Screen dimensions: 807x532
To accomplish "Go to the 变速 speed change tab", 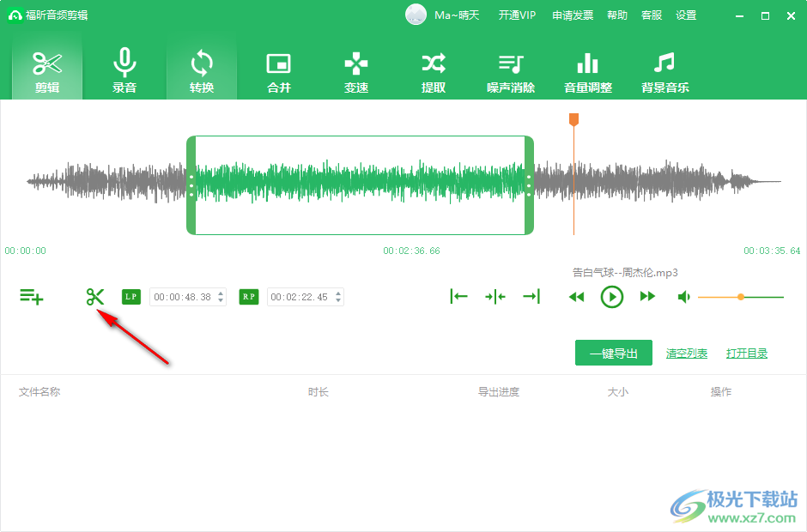I will (355, 71).
